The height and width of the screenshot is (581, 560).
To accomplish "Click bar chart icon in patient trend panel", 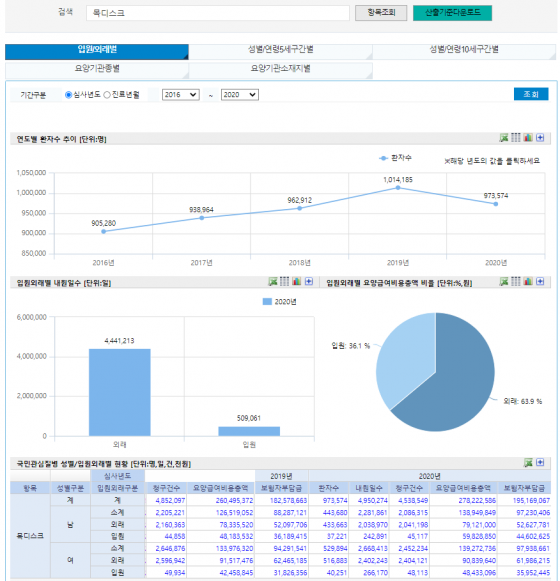I will click(x=528, y=138).
